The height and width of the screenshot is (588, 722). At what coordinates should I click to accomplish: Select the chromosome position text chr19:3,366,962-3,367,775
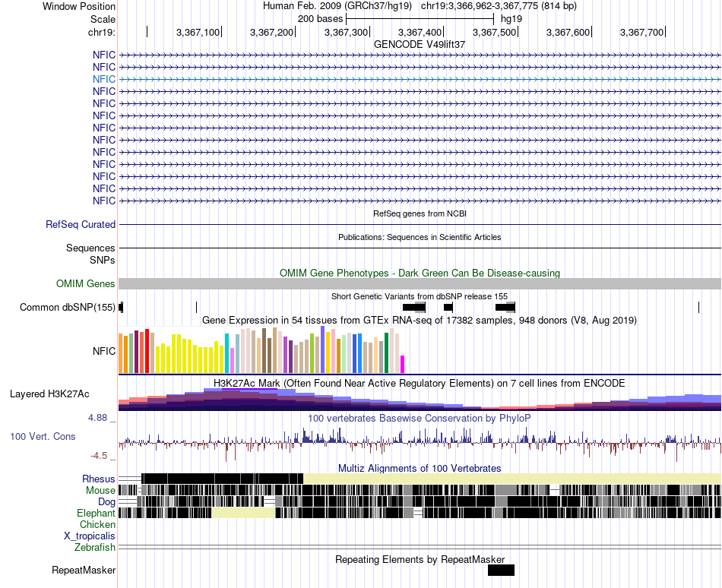click(x=480, y=6)
